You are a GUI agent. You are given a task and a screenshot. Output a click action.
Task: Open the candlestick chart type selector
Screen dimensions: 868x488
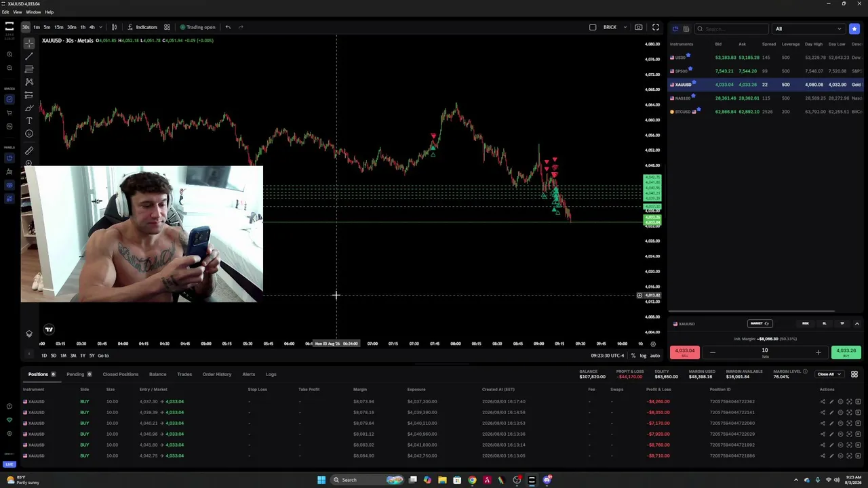pyautogui.click(x=114, y=27)
